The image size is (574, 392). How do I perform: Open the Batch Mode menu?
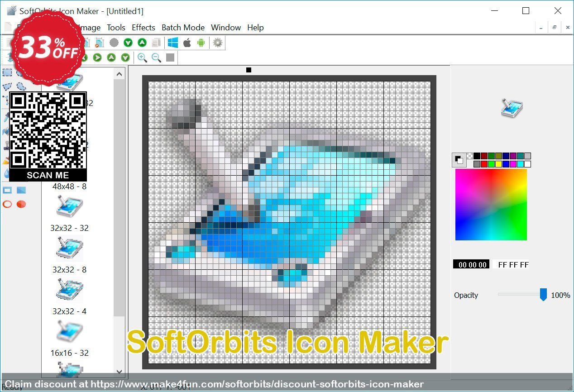(183, 28)
